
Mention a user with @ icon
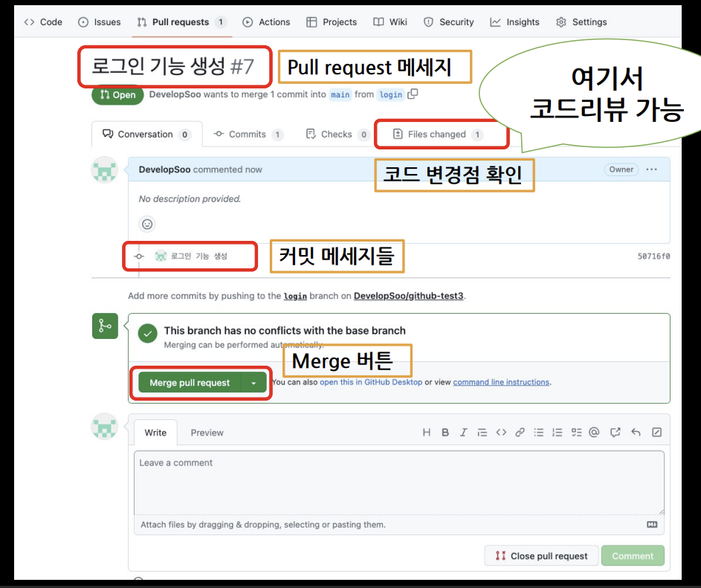click(x=594, y=433)
